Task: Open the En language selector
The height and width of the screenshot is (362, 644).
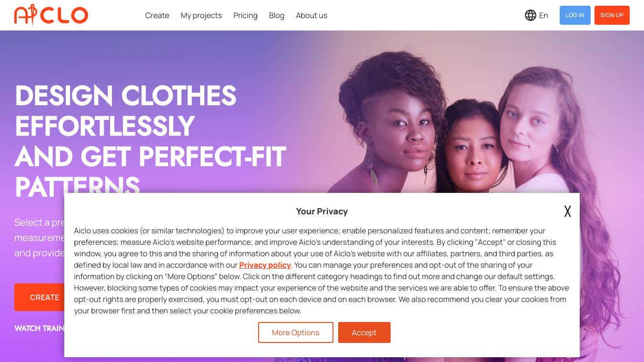Action: click(x=543, y=15)
